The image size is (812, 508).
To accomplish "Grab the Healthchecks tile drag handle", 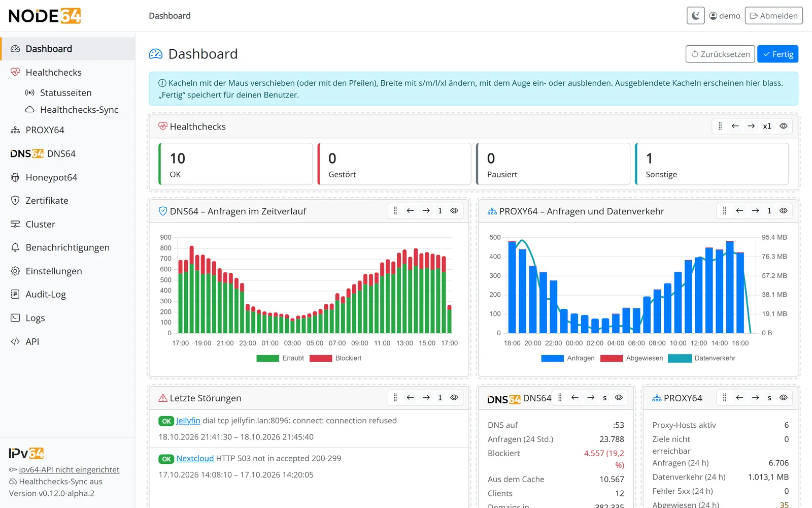I will [720, 126].
